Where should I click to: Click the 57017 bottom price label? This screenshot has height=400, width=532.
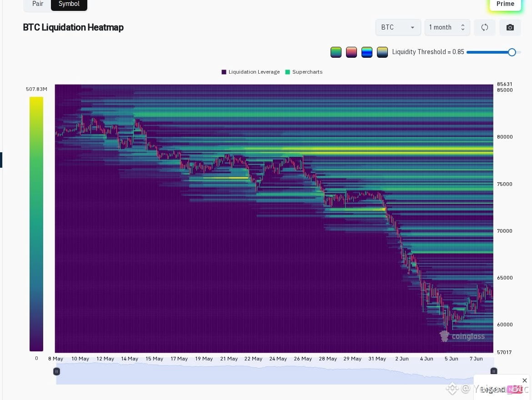coord(504,353)
